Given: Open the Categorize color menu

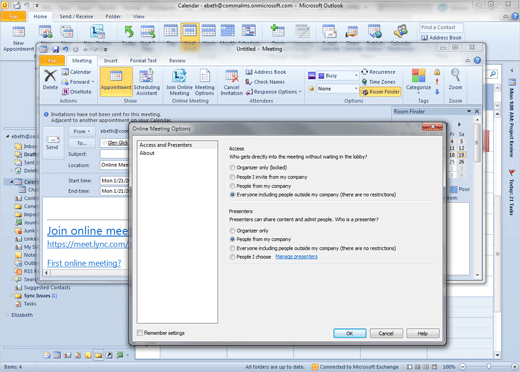Looking at the screenshot, I should click(418, 82).
